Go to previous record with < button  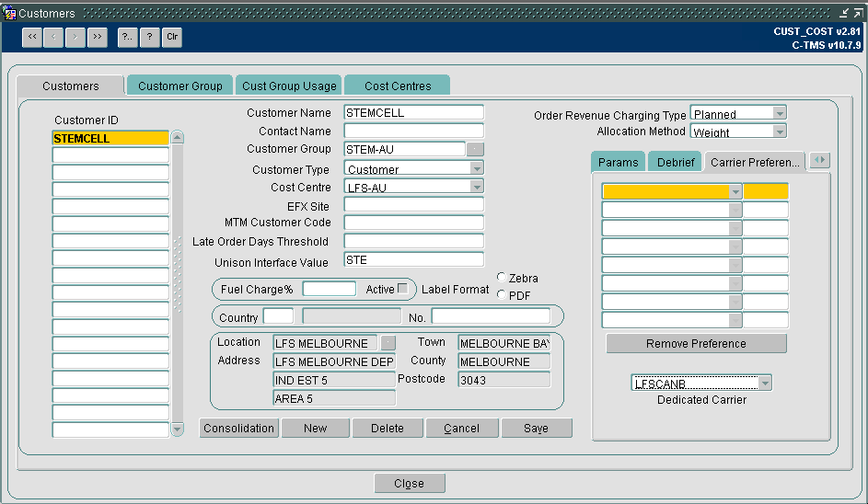53,37
